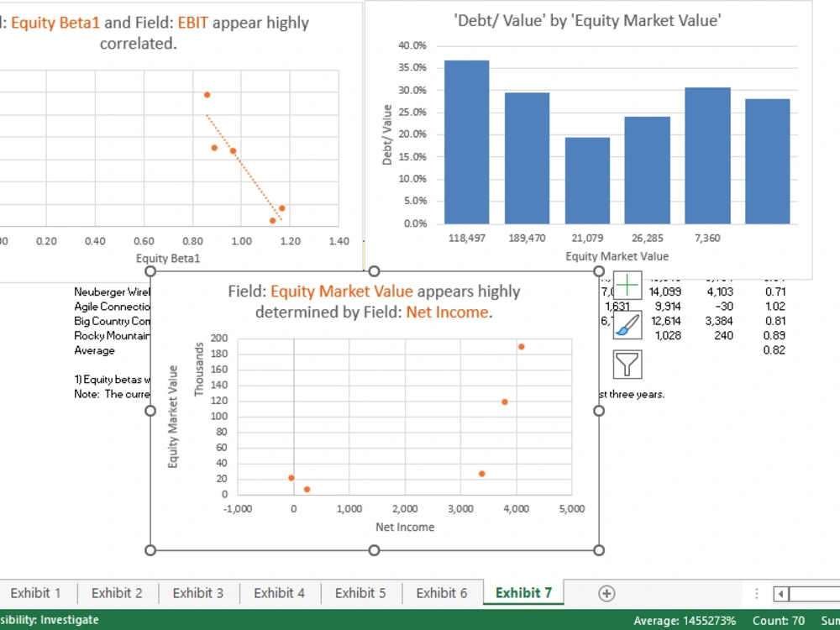The image size is (840, 630).
Task: Select cell containing 12,614
Action: pyautogui.click(x=666, y=321)
